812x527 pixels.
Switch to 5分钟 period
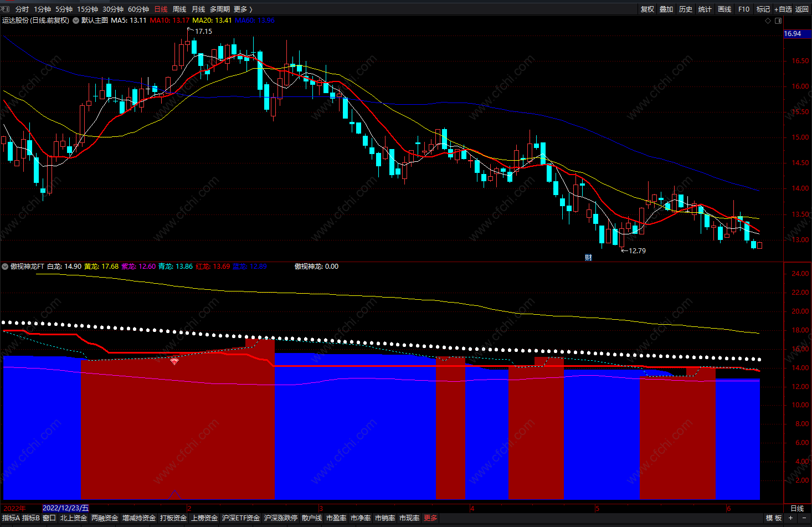(x=64, y=9)
